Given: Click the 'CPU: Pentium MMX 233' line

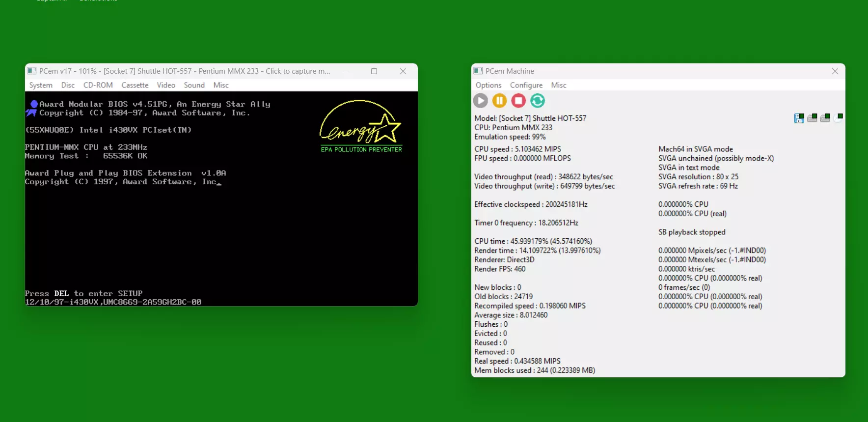Looking at the screenshot, I should [x=513, y=127].
